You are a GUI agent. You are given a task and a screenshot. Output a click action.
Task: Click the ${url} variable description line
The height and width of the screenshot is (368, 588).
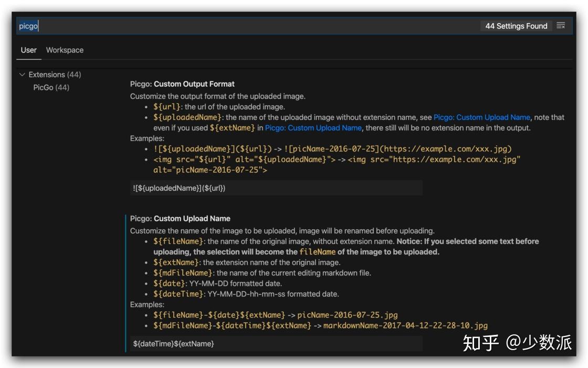(x=219, y=107)
